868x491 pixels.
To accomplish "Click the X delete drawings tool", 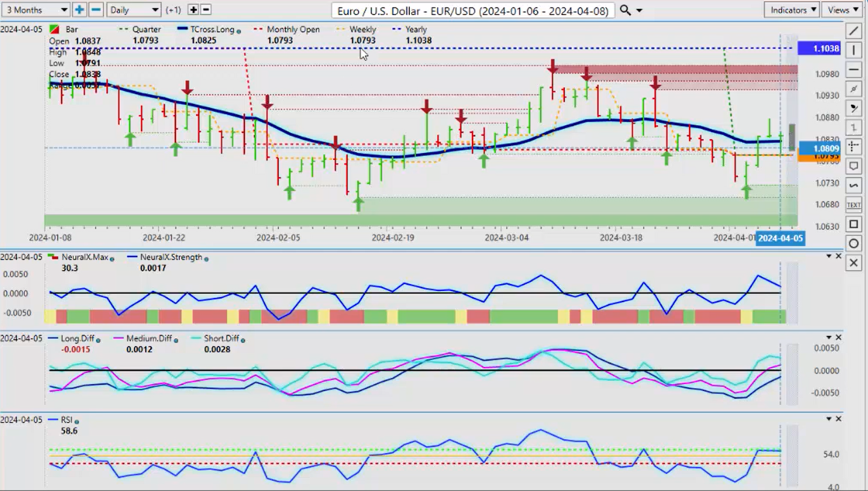I will coord(854,263).
